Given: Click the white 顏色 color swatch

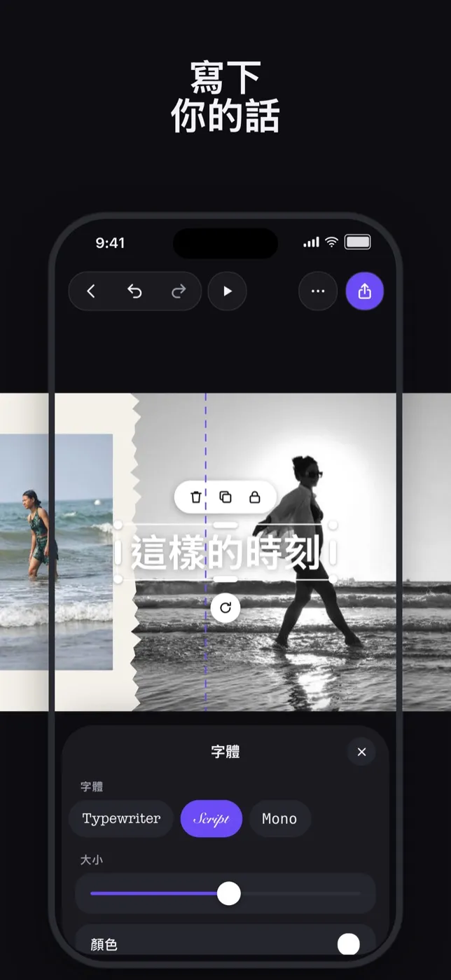Looking at the screenshot, I should click(x=349, y=944).
